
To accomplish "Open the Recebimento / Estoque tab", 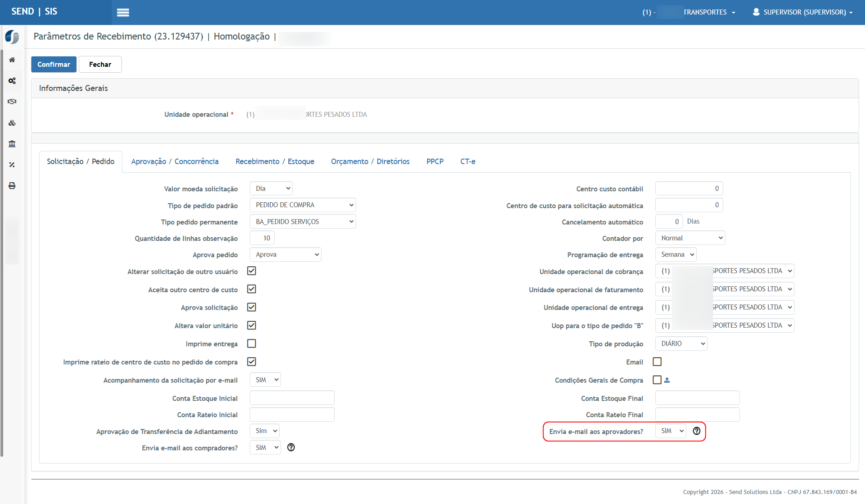I will 275,161.
